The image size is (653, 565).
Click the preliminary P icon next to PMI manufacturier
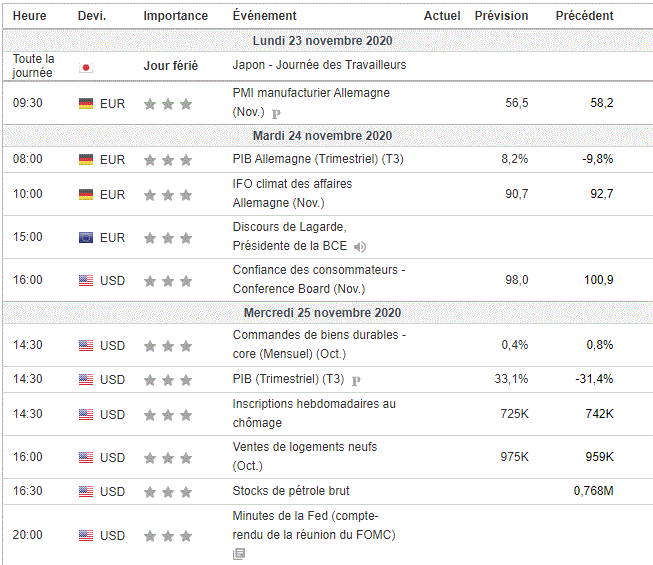276,114
